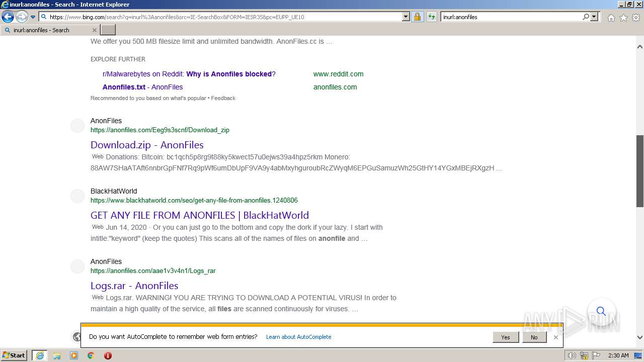Click the favicon beside Logs.rar result

click(77, 266)
